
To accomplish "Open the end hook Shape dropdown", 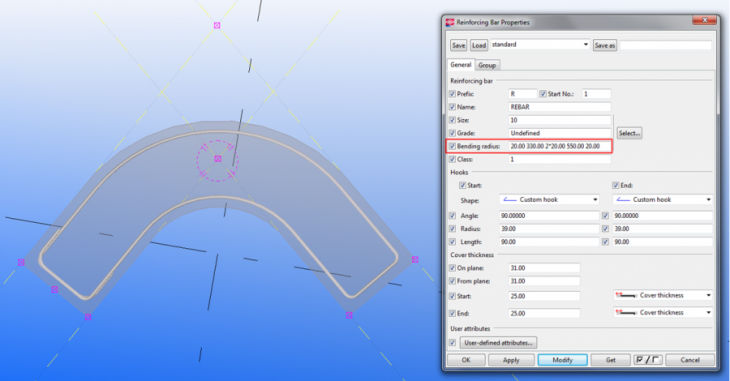I will tap(662, 200).
